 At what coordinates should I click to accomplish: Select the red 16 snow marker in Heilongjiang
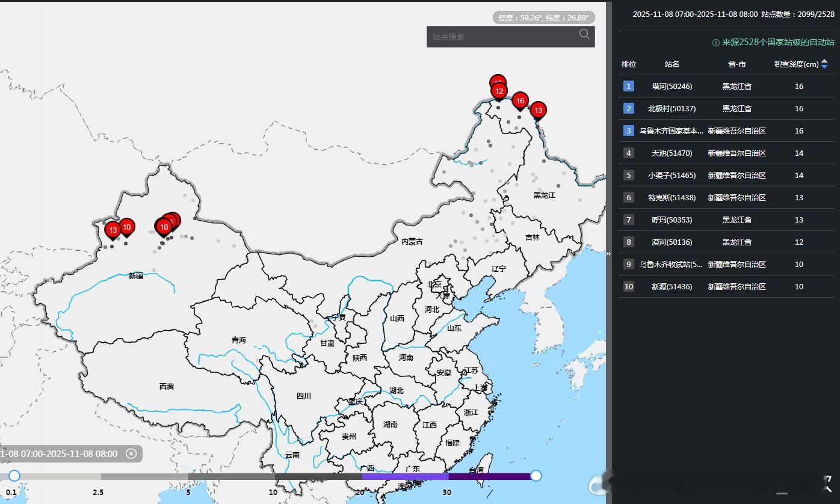520,101
